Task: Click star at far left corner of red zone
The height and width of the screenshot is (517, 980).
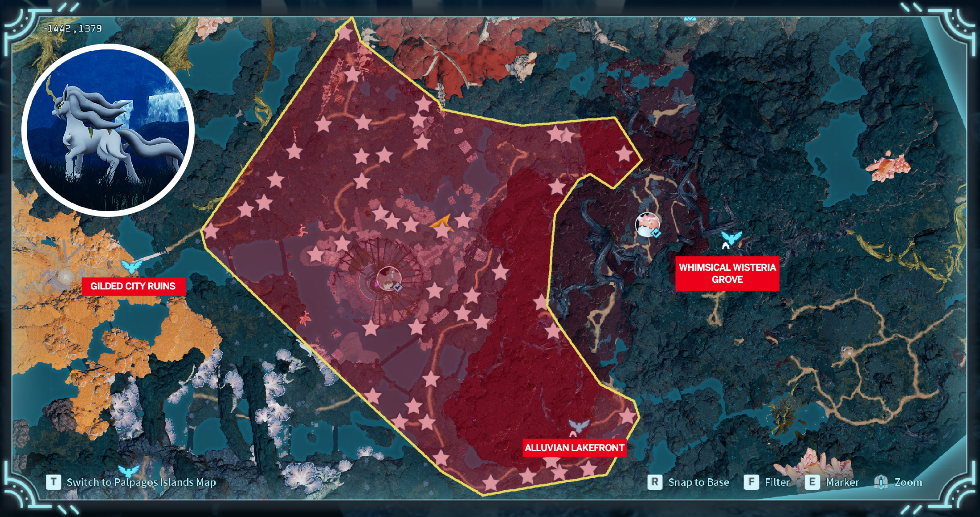Action: coord(211,231)
